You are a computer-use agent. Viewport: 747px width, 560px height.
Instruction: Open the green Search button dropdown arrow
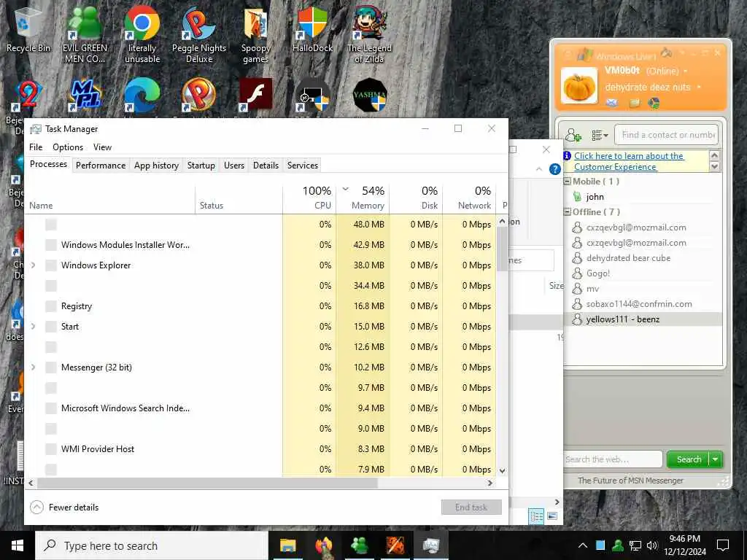[716, 459]
